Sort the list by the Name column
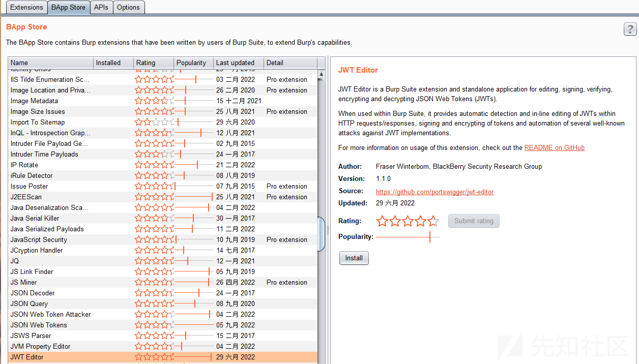 51,63
